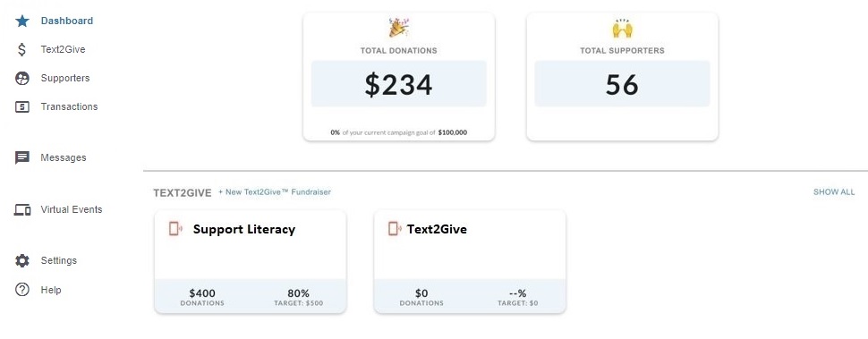Image resolution: width=868 pixels, height=339 pixels.
Task: Click the Total Donations $234 panel
Action: pos(398,84)
